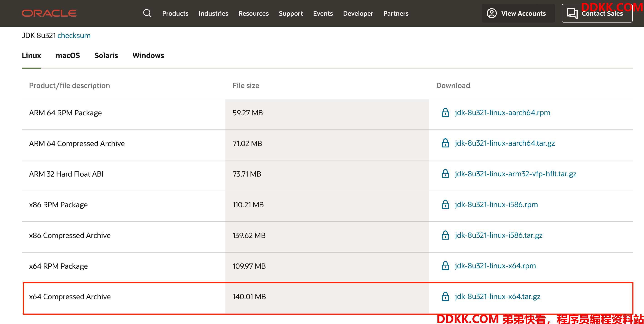
Task: Click lock icon beside jdk-8u321-linux-x64.tar.gz
Action: pyautogui.click(x=445, y=296)
